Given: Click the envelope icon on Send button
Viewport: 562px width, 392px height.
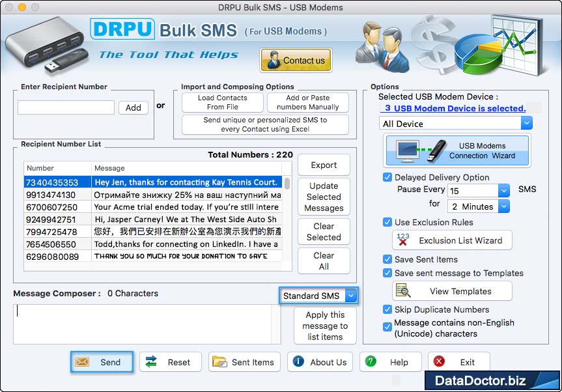Looking at the screenshot, I should tap(81, 362).
